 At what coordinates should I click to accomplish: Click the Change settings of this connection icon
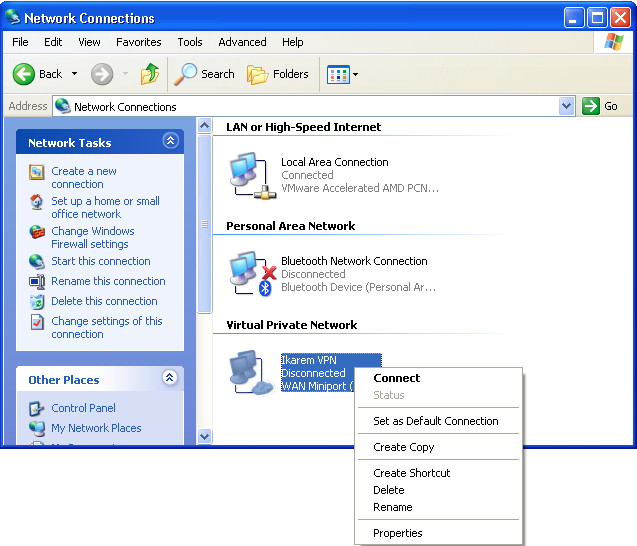coord(37,322)
